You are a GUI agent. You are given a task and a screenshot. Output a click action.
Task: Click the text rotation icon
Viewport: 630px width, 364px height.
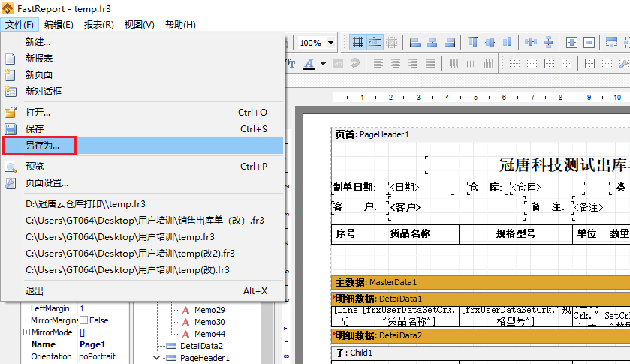[x=354, y=64]
